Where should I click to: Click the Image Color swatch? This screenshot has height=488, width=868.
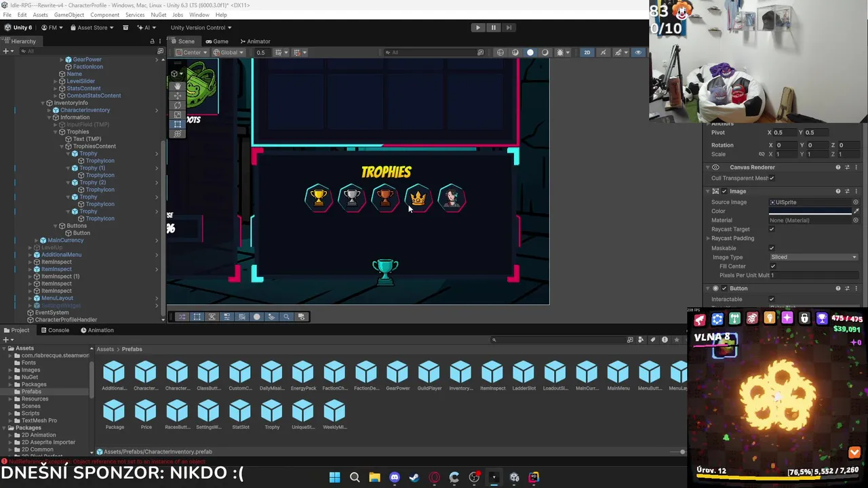point(810,211)
